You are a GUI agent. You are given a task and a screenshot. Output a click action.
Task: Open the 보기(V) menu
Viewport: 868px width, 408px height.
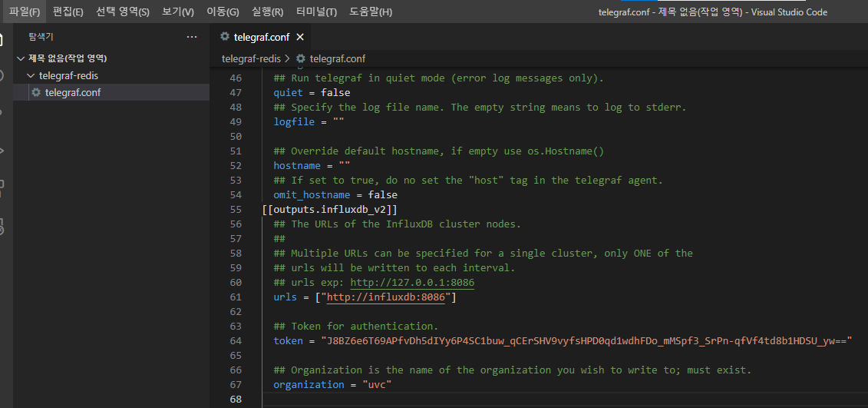click(x=178, y=12)
